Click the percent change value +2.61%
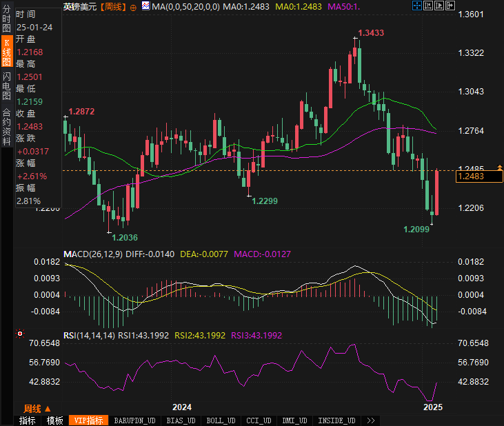The height and width of the screenshot is (426, 504). coord(32,176)
